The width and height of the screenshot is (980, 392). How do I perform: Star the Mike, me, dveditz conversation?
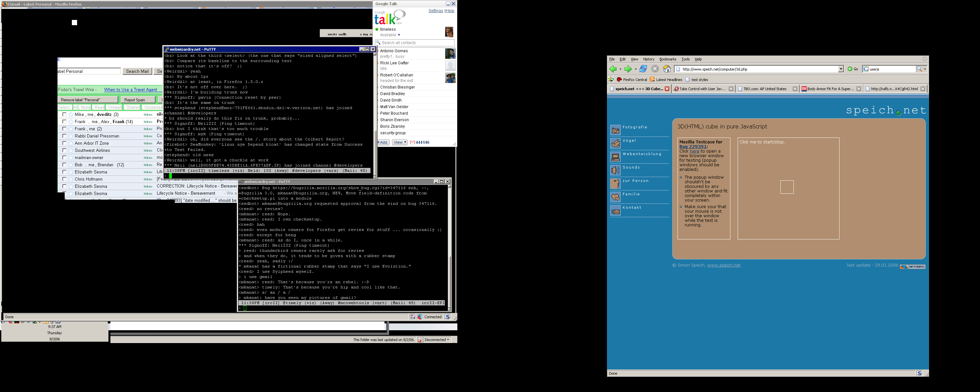[70, 115]
